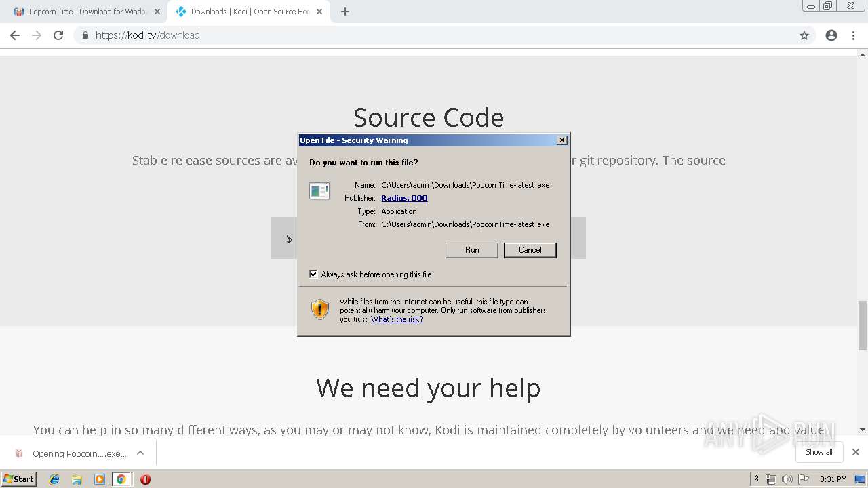Select the Downloads | Kodi tab
The height and width of the screenshot is (488, 868).
click(248, 12)
